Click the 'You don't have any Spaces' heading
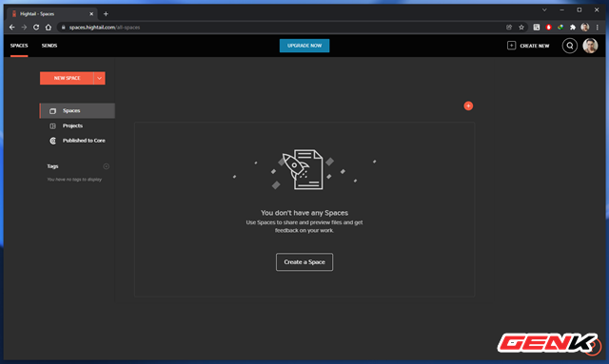The image size is (609, 364). tap(304, 213)
